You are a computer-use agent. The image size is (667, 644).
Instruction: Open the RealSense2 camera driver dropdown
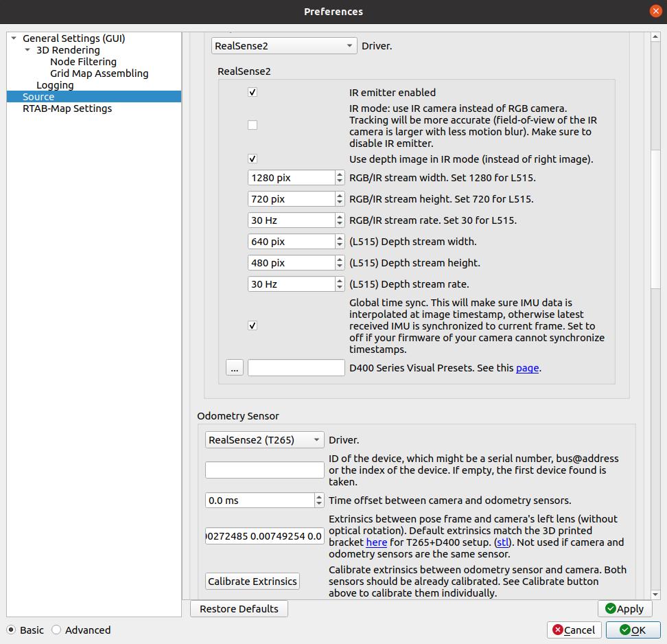283,46
